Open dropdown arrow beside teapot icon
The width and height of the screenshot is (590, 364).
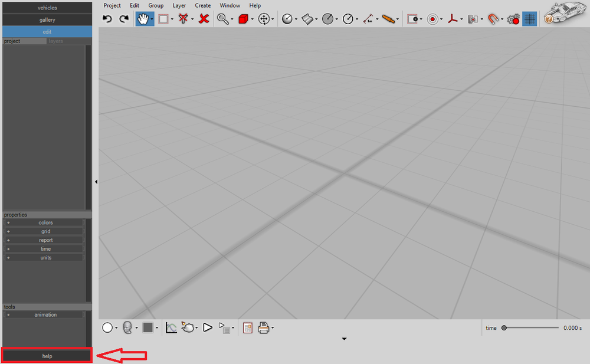[196, 328]
